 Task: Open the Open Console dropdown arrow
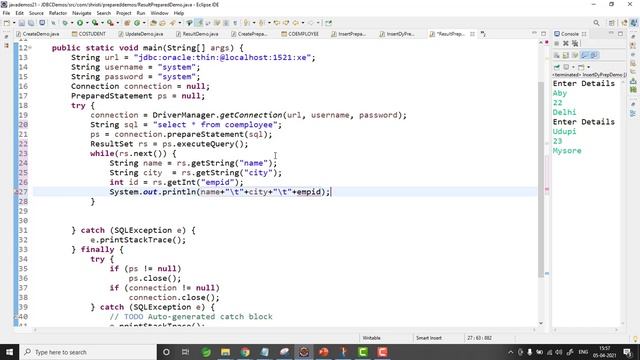click(x=588, y=67)
